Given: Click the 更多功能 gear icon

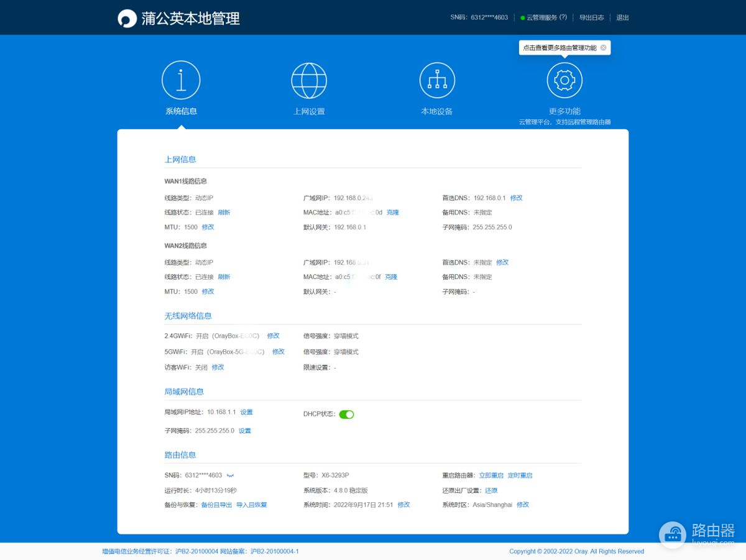Looking at the screenshot, I should (564, 80).
